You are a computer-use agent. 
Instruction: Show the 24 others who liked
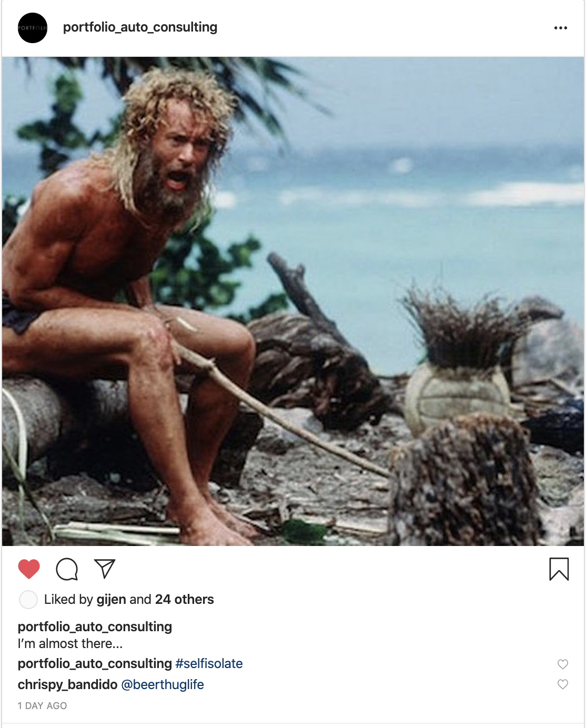click(x=184, y=600)
